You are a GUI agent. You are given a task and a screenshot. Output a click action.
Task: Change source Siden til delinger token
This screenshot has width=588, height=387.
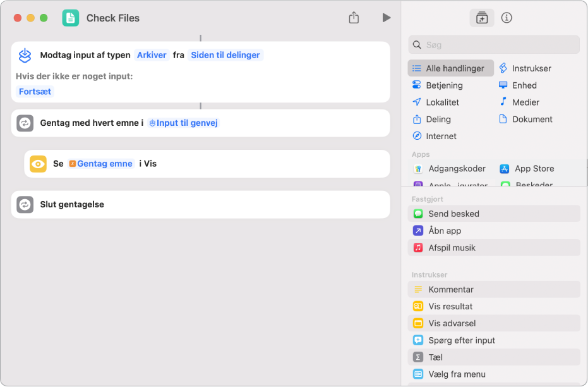(x=225, y=55)
